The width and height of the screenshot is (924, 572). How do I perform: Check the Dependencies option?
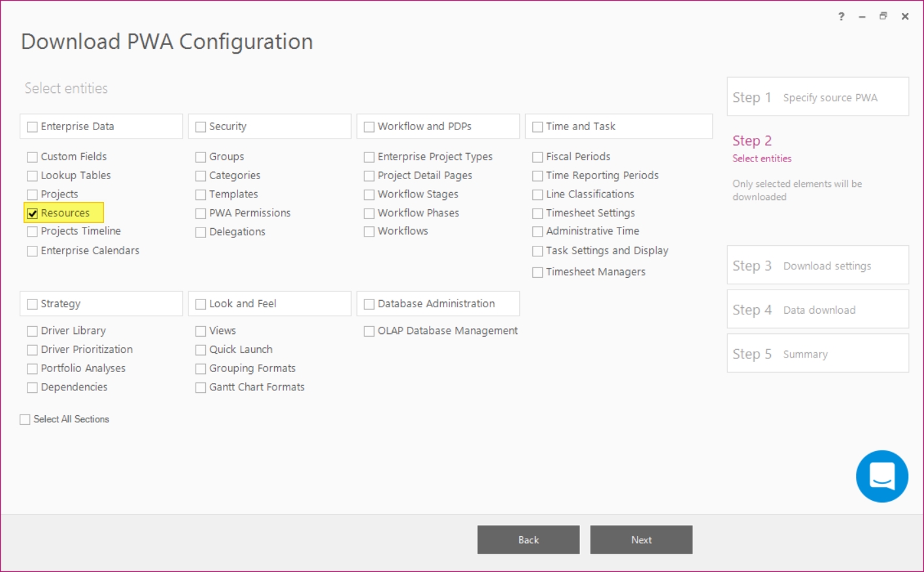32,388
